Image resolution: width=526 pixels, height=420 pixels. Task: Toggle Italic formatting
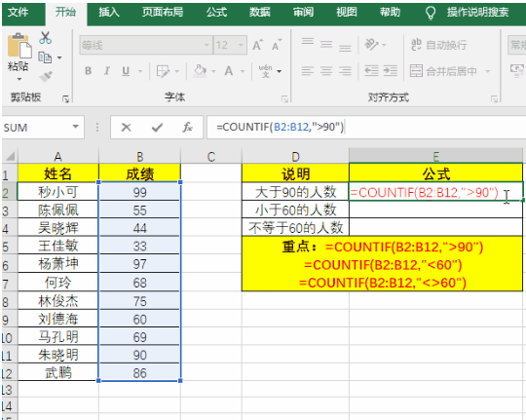coord(107,71)
